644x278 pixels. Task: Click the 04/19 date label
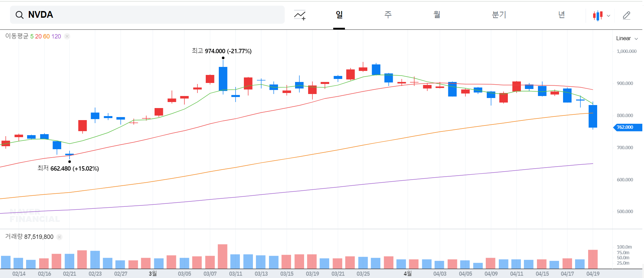click(593, 274)
